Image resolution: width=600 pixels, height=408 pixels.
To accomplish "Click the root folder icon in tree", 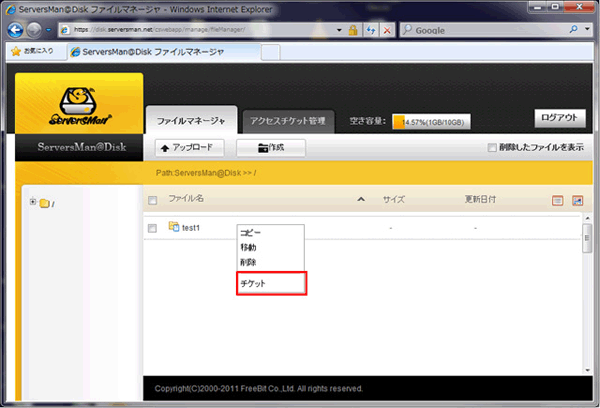I will 45,203.
